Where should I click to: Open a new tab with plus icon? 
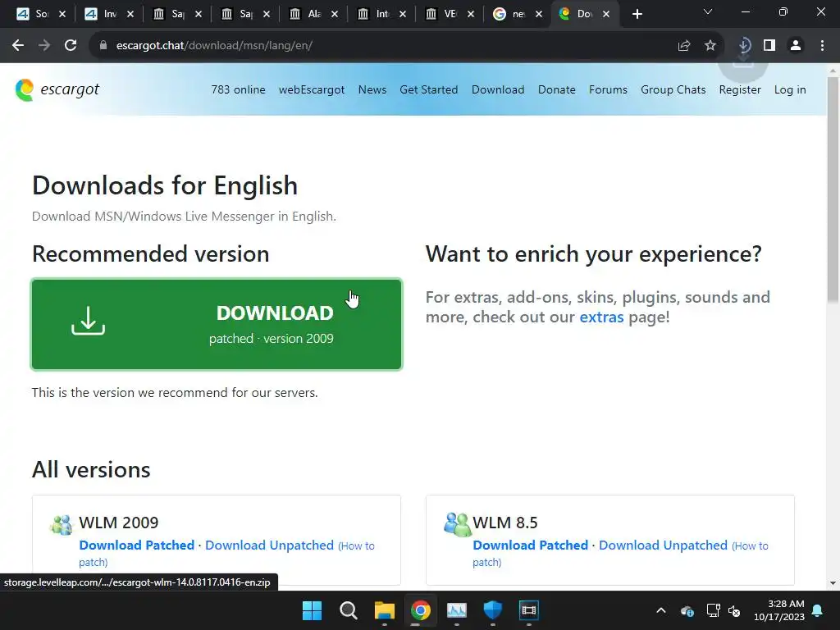[637, 14]
